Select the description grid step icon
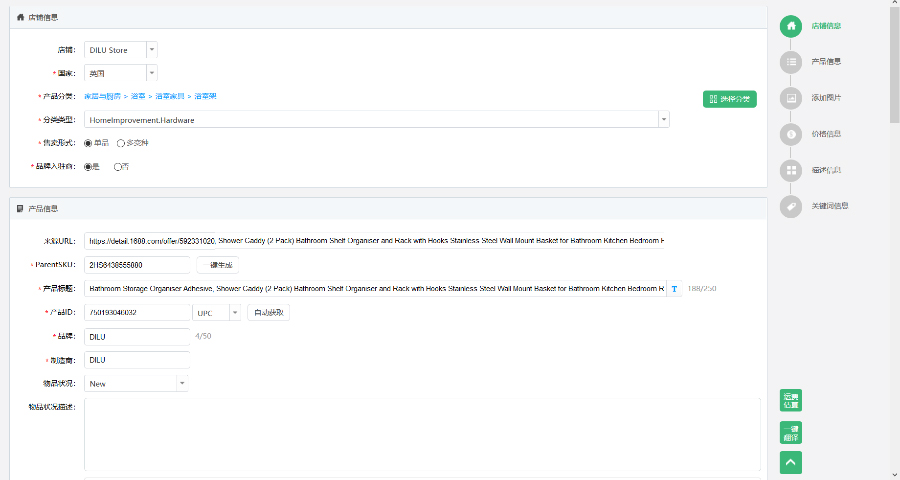The image size is (900, 480). click(791, 170)
